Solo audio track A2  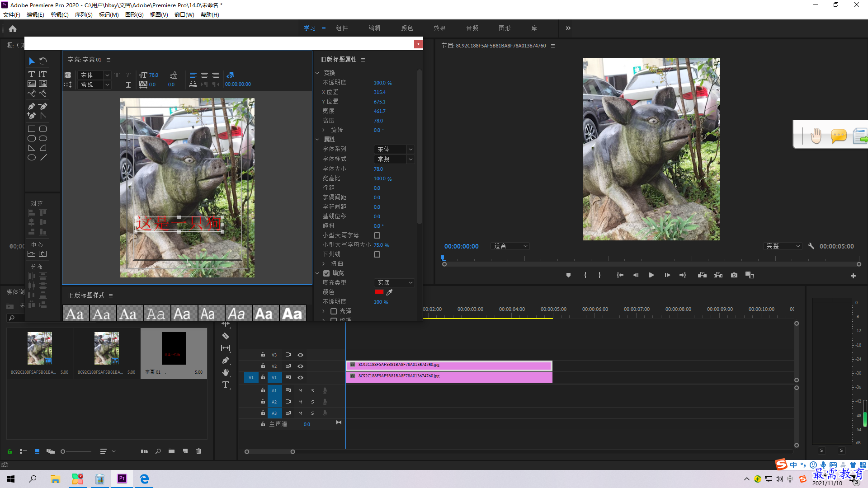point(312,402)
